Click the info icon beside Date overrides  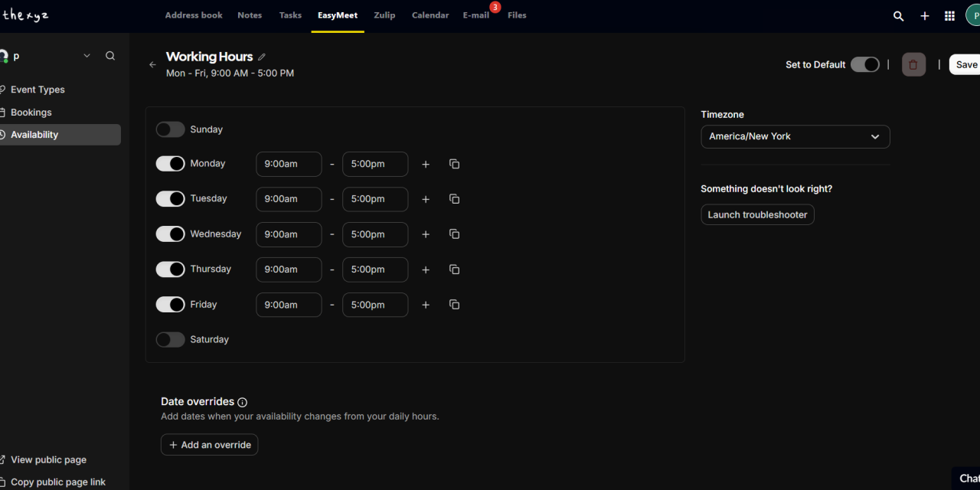pos(242,402)
